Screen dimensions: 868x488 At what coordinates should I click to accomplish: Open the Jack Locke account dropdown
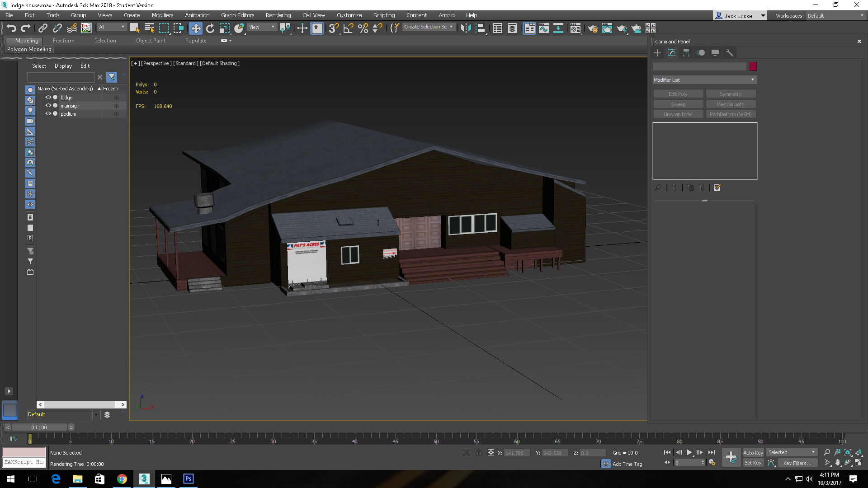740,16
